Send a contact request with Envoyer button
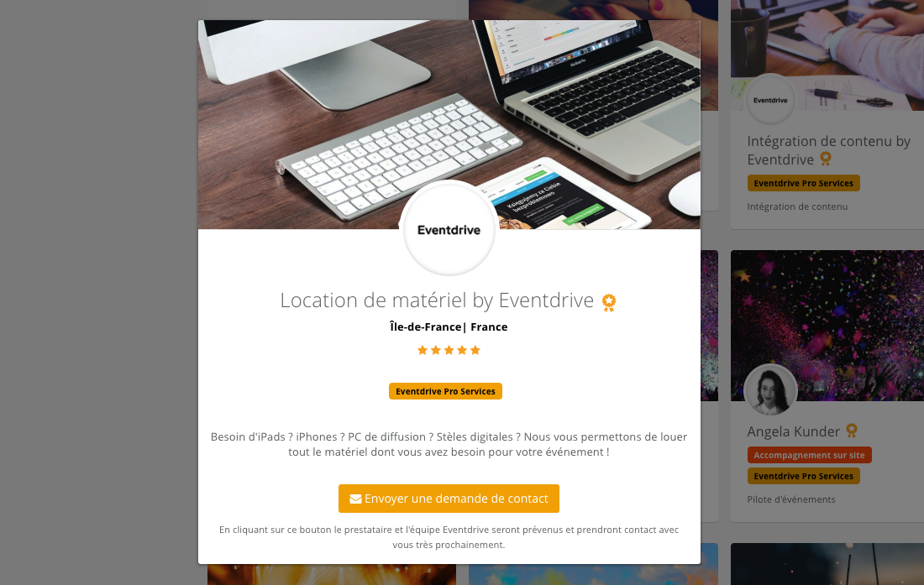Image resolution: width=924 pixels, height=585 pixels. tap(449, 499)
